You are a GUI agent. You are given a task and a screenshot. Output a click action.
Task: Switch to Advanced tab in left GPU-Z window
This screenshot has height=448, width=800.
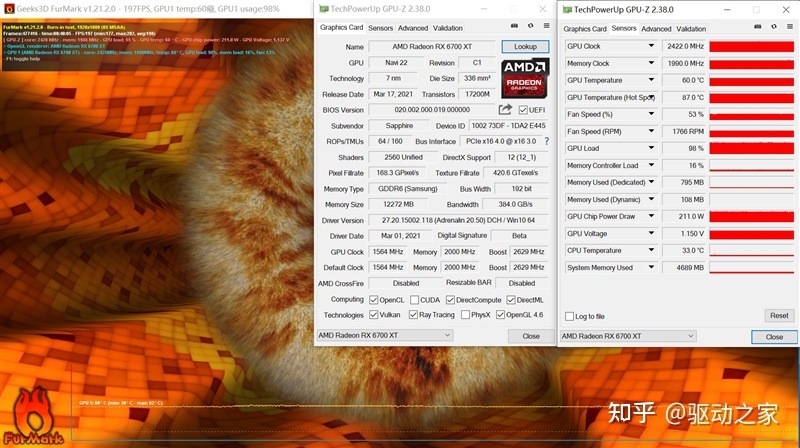click(x=413, y=28)
